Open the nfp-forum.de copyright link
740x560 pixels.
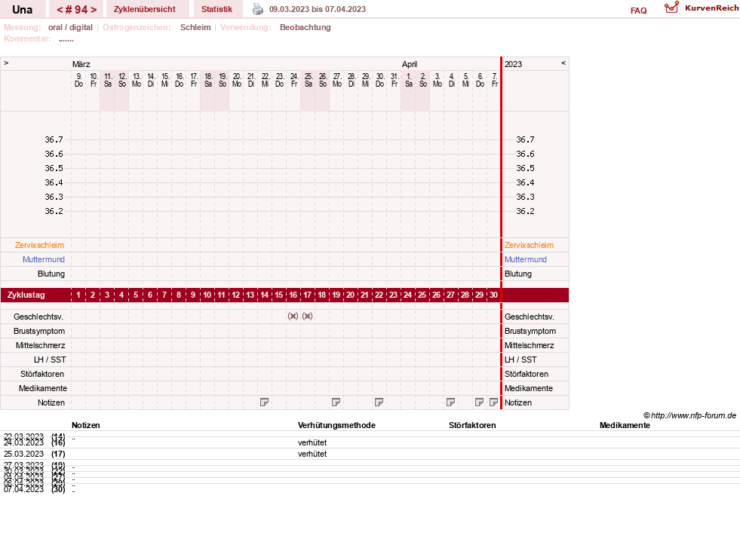click(689, 415)
